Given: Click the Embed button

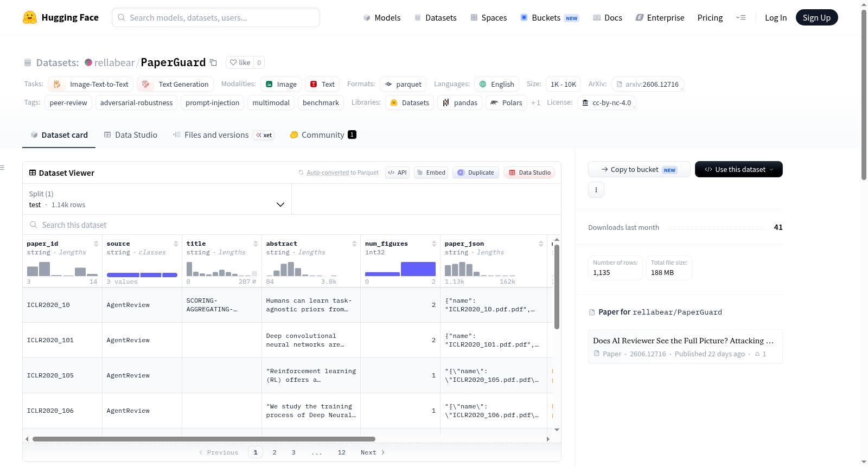Looking at the screenshot, I should click(431, 173).
